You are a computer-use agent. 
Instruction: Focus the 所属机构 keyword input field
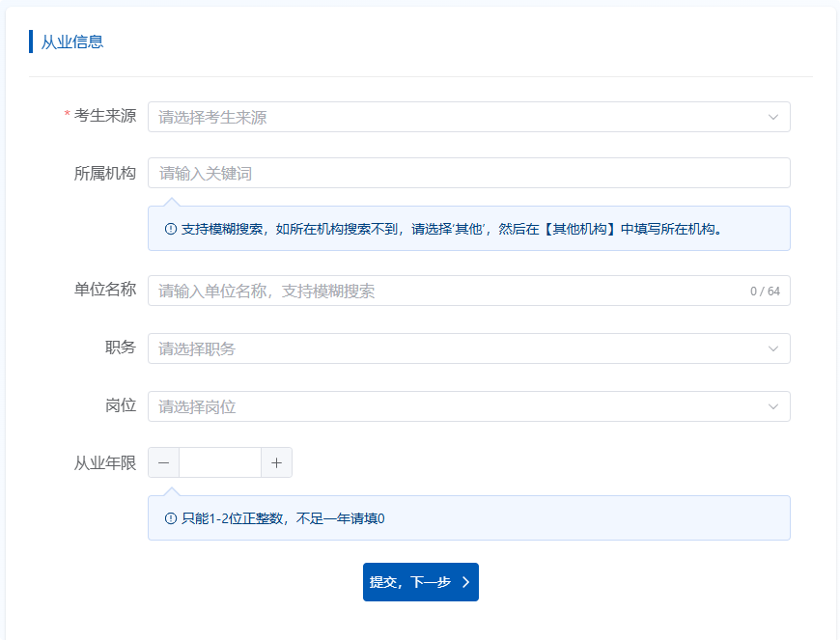click(x=468, y=174)
